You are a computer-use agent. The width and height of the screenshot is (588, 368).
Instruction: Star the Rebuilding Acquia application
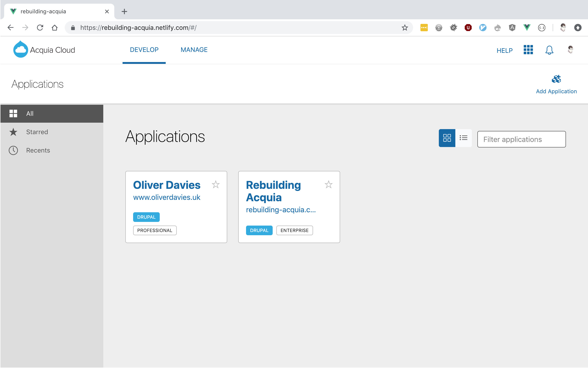click(328, 184)
